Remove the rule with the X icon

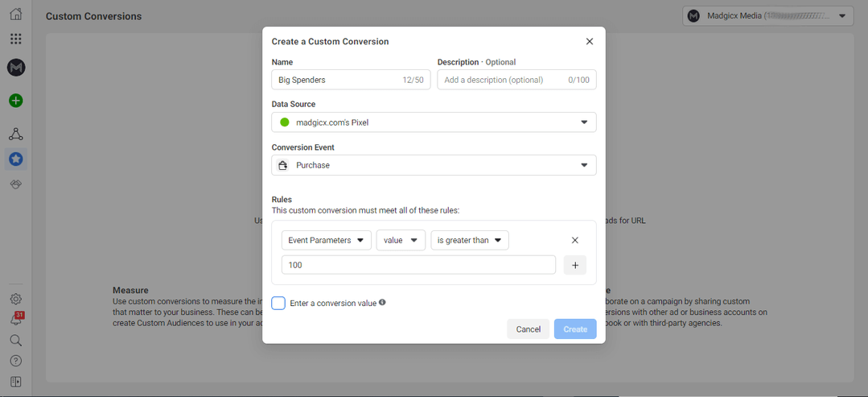(574, 241)
